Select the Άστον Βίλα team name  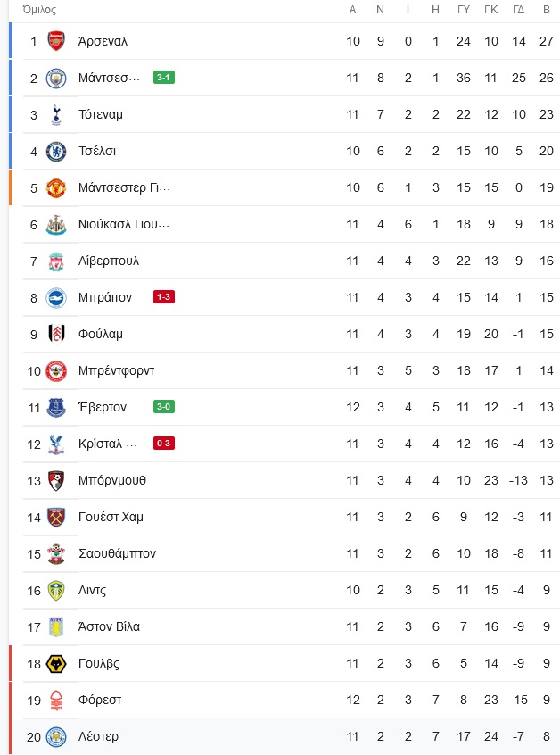tap(109, 626)
